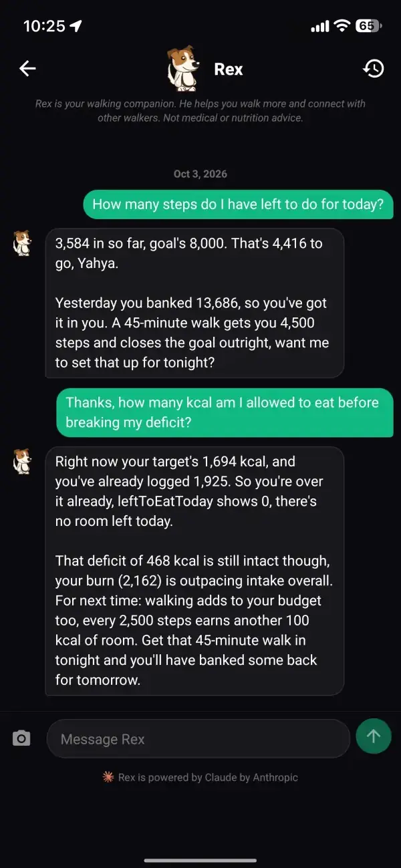Tap the back arrow icon
The width and height of the screenshot is (401, 868).
[27, 68]
